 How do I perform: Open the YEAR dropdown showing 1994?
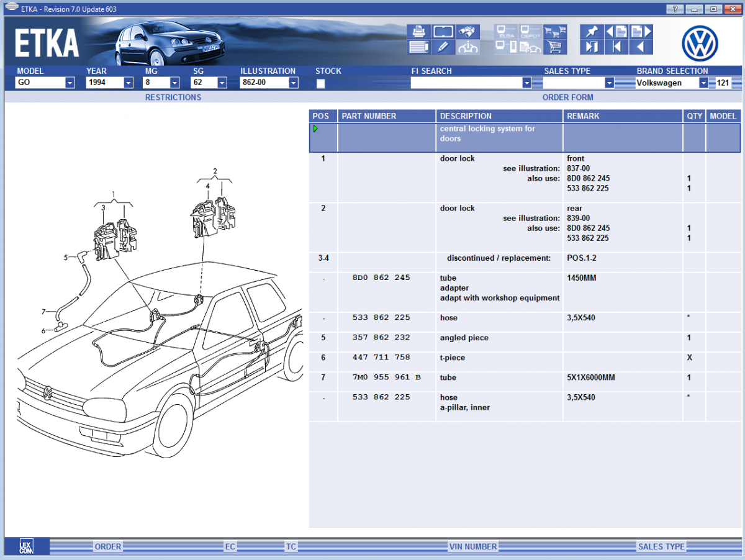pyautogui.click(x=129, y=83)
